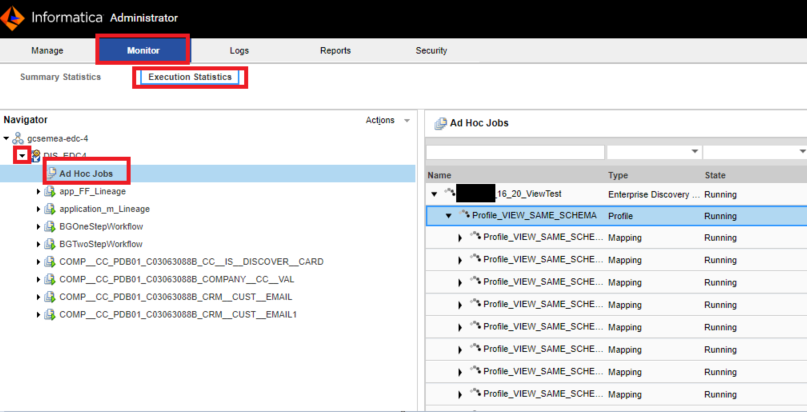Open the Type column filter dropdown
Image resolution: width=807 pixels, height=412 pixels.
(x=695, y=152)
